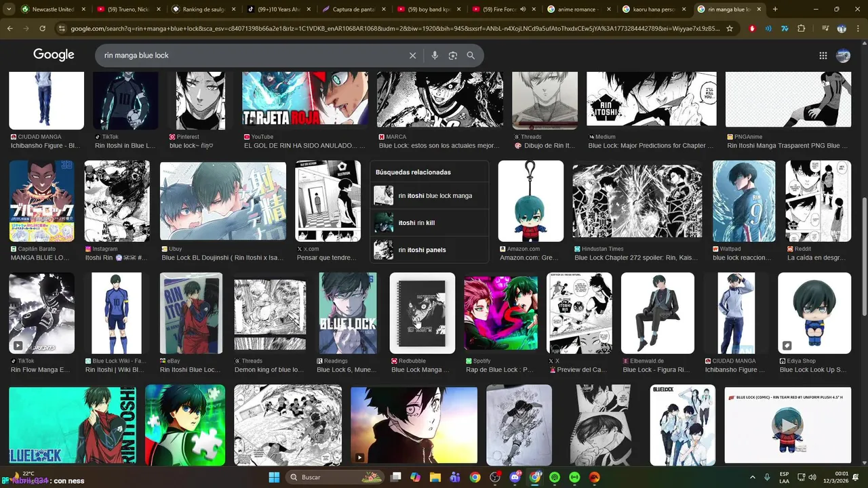
Task: Open Microsoft Teams from the taskbar
Action: tap(455, 477)
